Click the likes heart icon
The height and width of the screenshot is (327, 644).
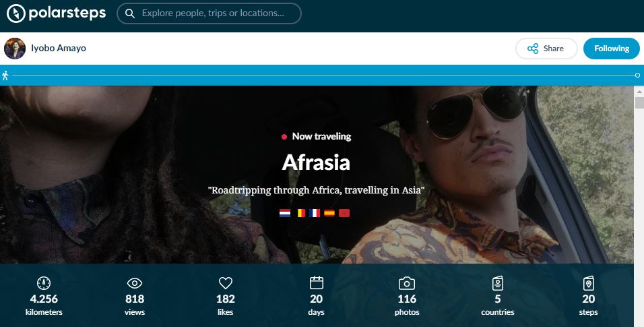click(226, 283)
